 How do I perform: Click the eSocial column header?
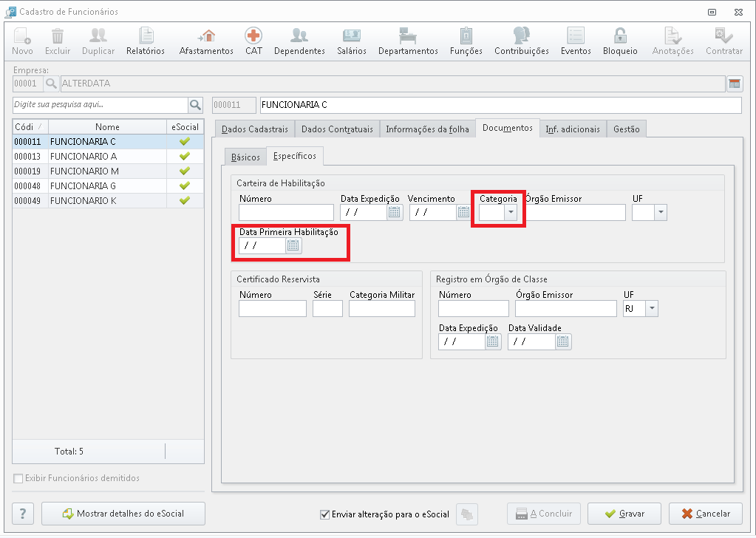coord(185,127)
